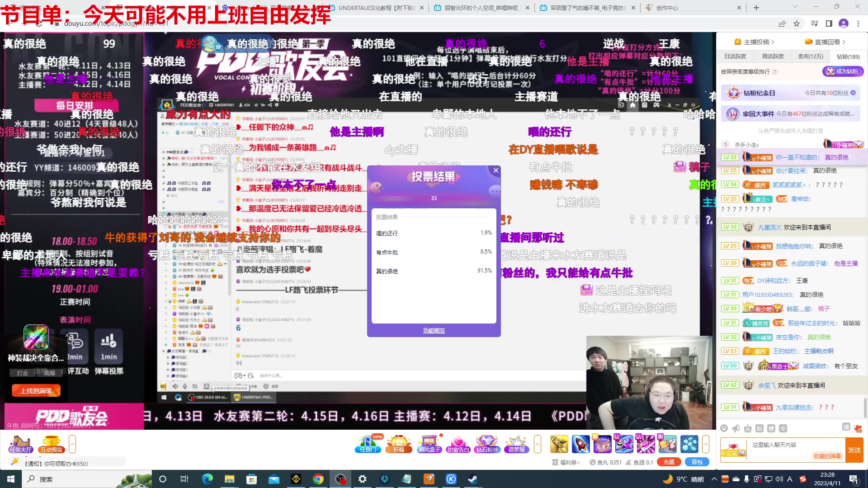Toggle the 滤 chat filter button

[x=846, y=427]
